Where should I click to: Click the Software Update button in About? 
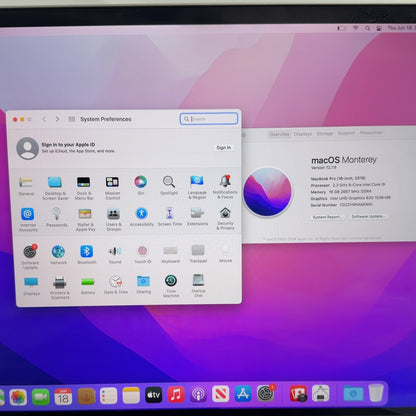(368, 216)
